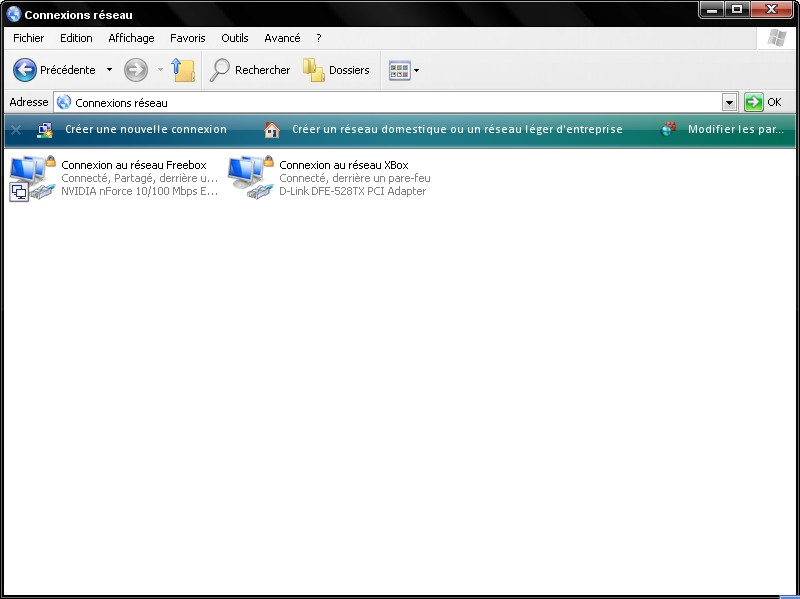
Task: Select Connexion au réseau Freebox name
Action: 134,165
